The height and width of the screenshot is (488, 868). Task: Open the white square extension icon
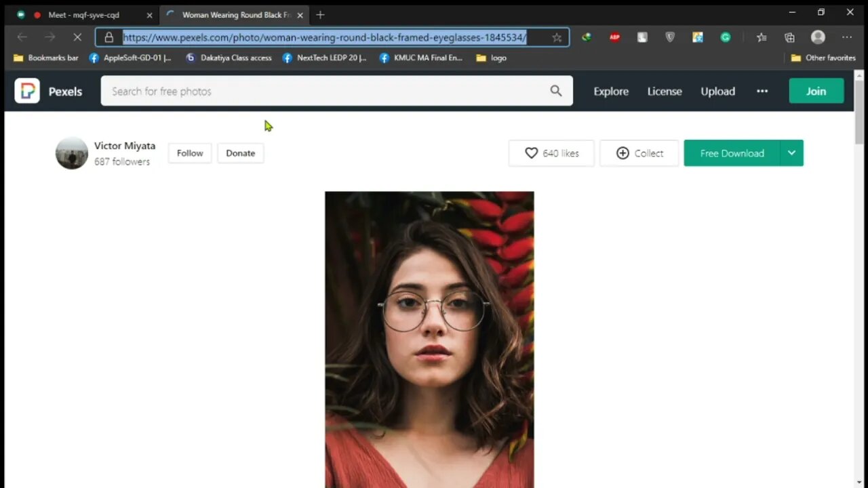pos(642,37)
